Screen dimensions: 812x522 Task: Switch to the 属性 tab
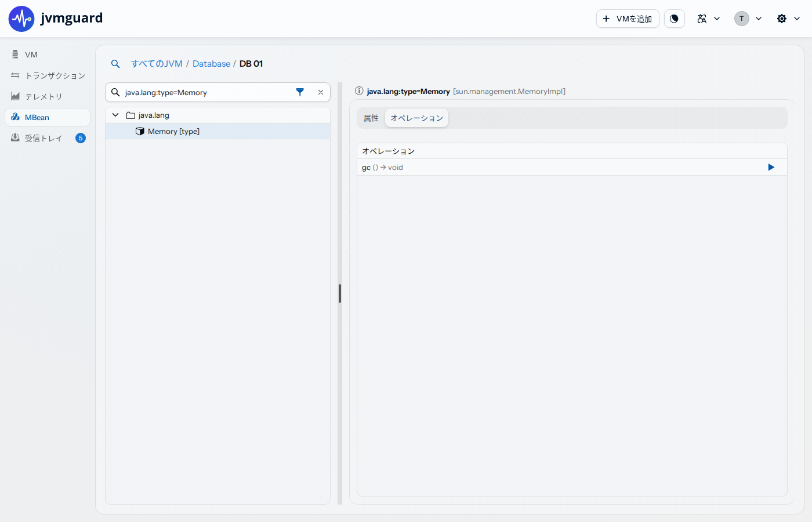click(x=371, y=118)
